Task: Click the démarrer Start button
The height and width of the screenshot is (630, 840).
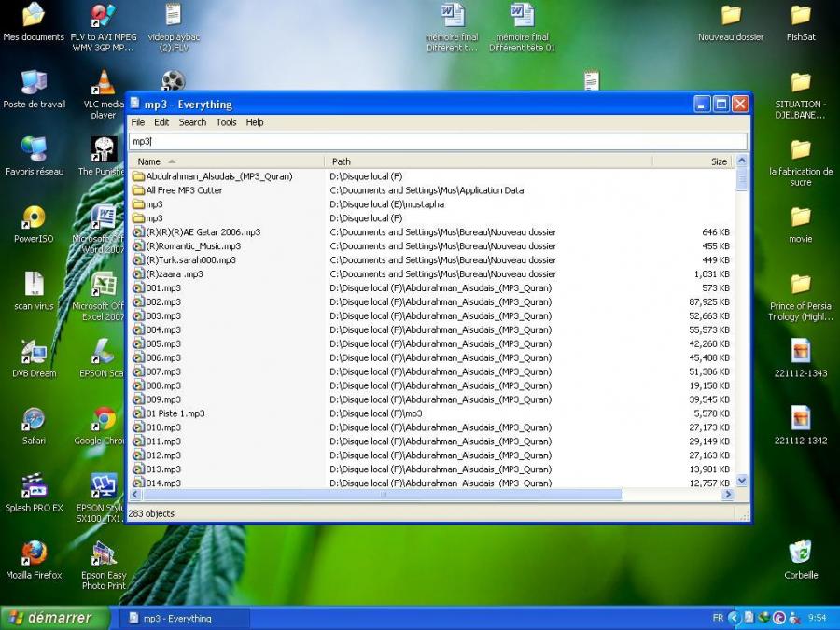Action: (x=50, y=618)
